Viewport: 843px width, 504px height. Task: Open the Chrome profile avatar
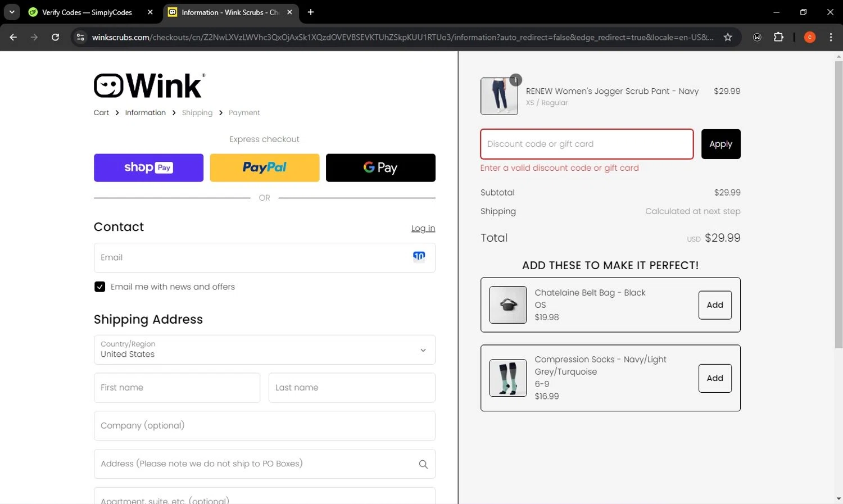pyautogui.click(x=810, y=37)
